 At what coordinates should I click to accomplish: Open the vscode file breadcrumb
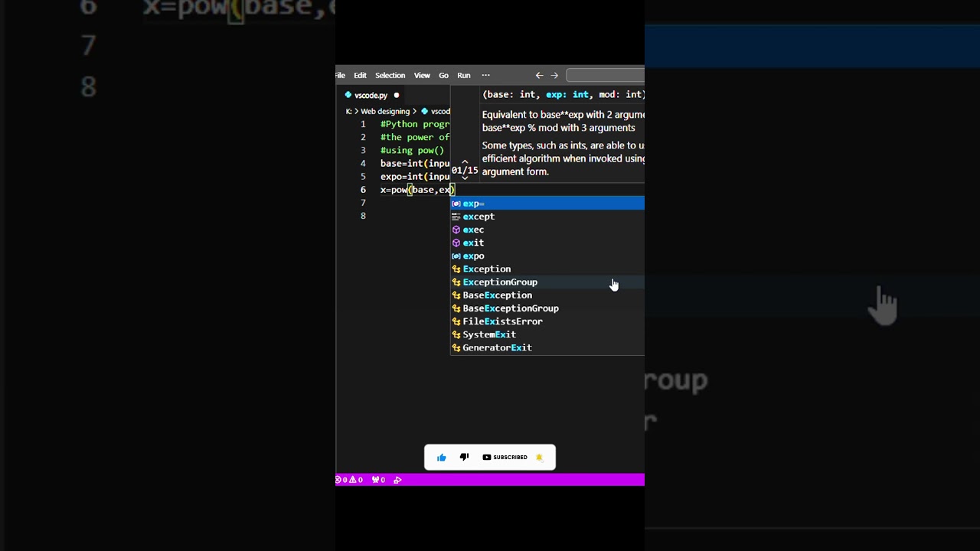tap(436, 111)
